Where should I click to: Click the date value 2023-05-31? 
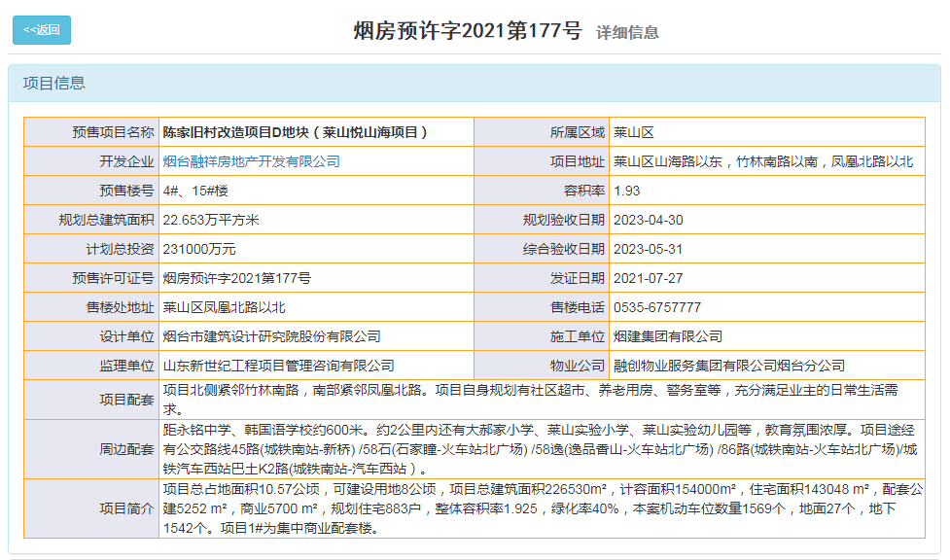click(x=648, y=249)
